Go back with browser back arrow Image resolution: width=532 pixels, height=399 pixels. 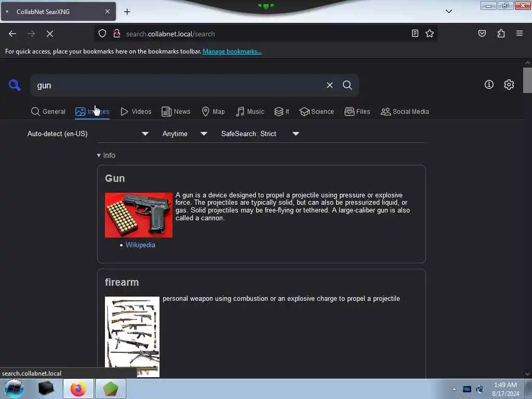[x=12, y=34]
